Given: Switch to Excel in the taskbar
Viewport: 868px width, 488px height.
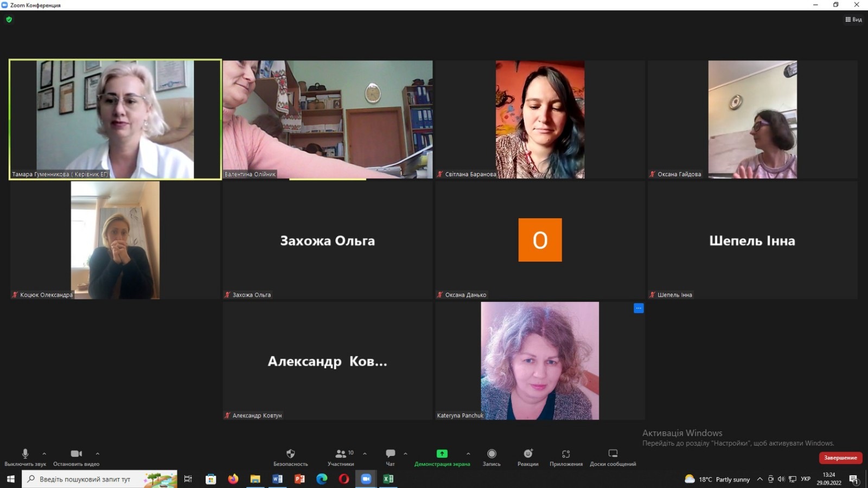Looking at the screenshot, I should 388,479.
